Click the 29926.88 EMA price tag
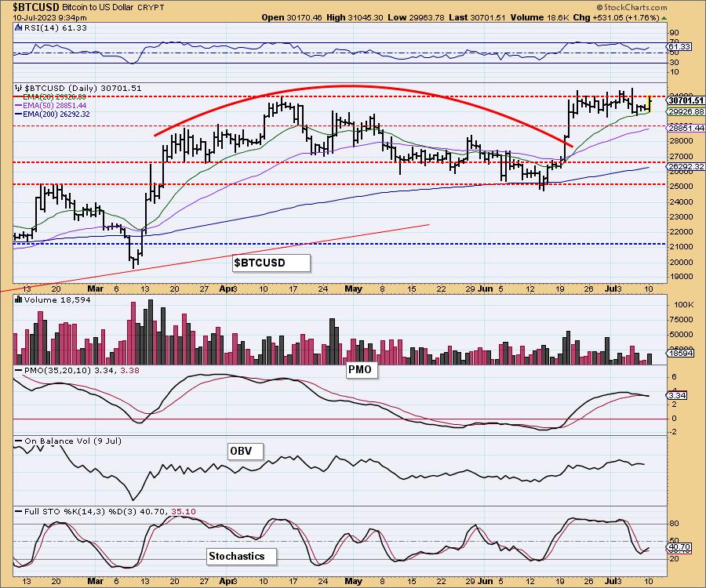The width and height of the screenshot is (706, 588). [686, 111]
